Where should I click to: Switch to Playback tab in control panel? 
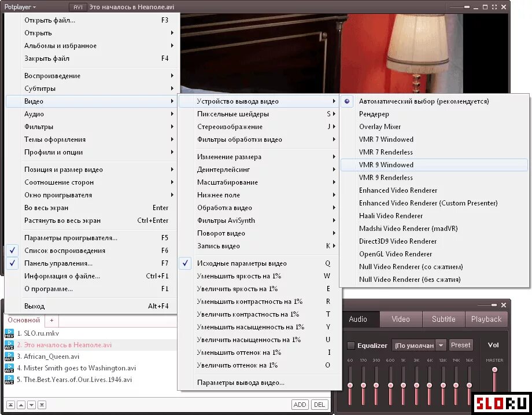point(486,319)
